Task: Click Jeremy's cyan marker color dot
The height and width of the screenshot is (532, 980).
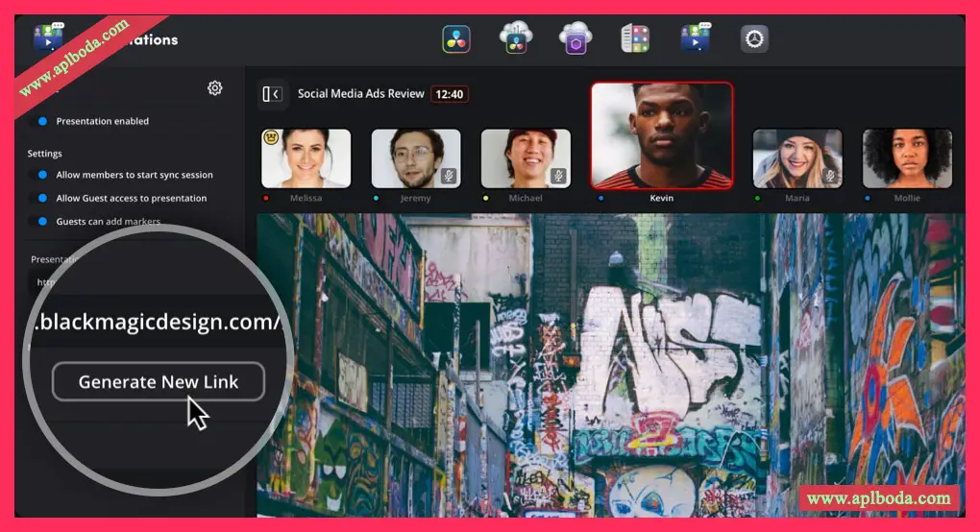Action: click(376, 199)
